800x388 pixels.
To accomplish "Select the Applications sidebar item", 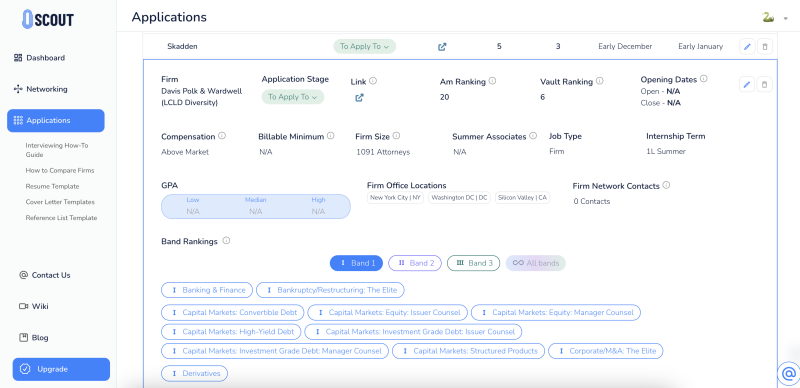I will (56, 120).
